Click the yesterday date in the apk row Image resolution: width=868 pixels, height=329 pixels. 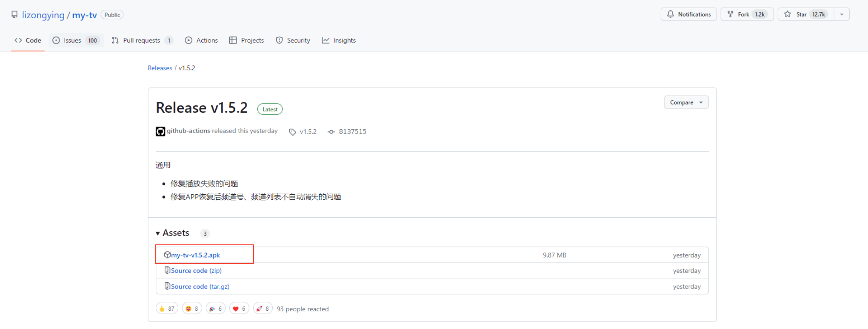click(x=687, y=255)
